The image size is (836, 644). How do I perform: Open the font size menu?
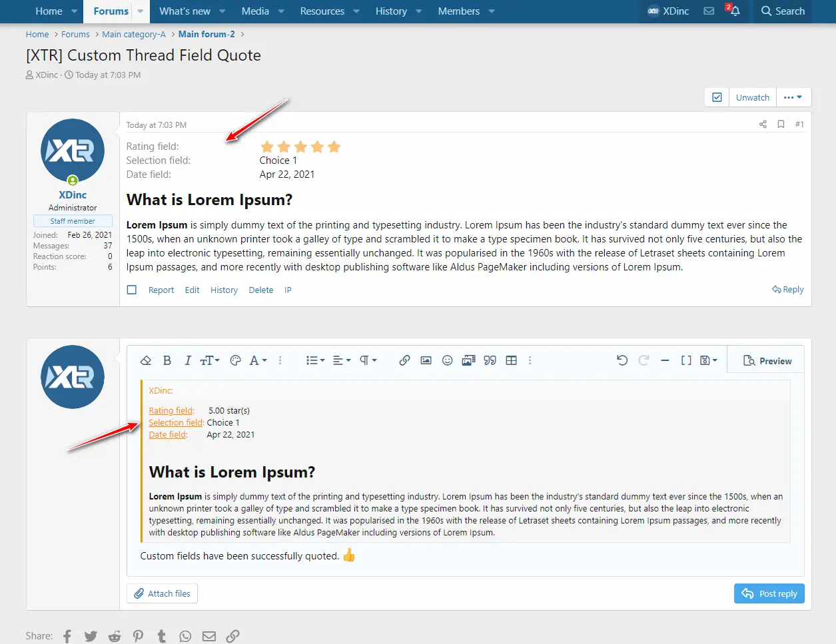click(210, 360)
